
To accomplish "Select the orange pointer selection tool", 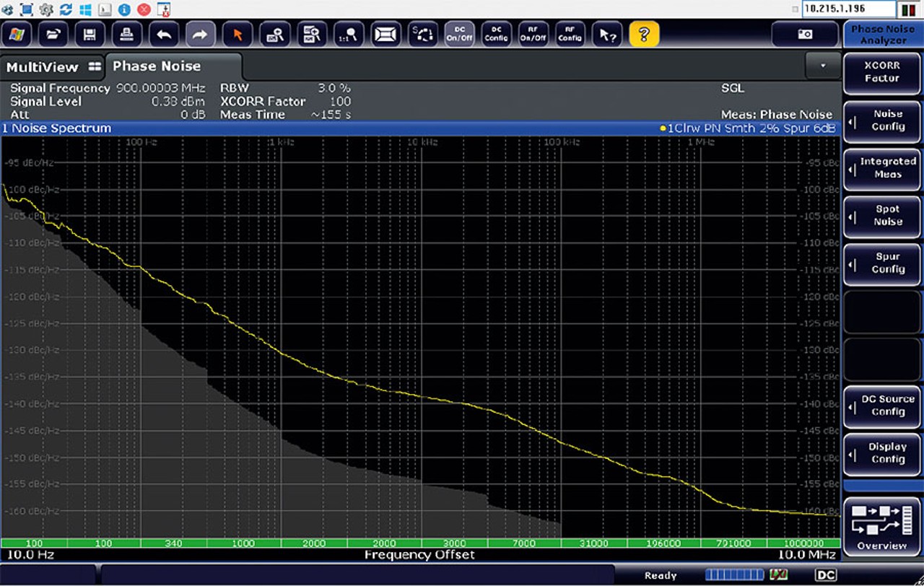I will click(x=237, y=34).
